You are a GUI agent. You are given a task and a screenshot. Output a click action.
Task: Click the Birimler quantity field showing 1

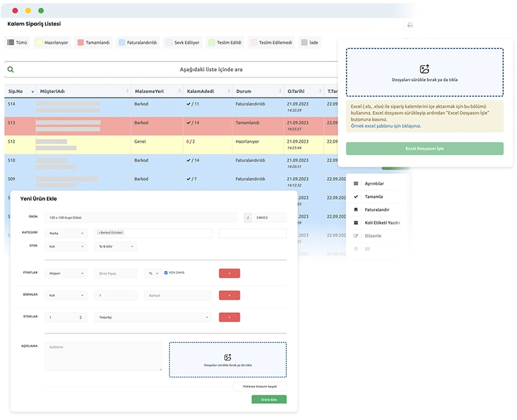tap(116, 295)
